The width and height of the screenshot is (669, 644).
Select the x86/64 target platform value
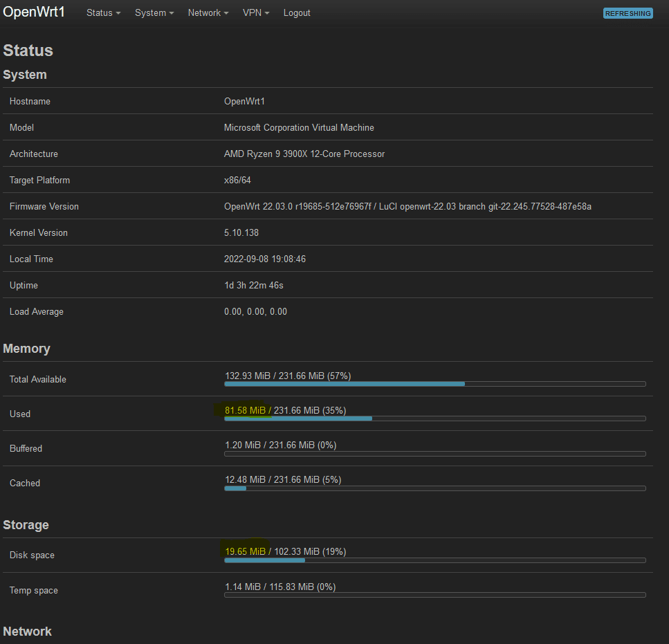237,180
